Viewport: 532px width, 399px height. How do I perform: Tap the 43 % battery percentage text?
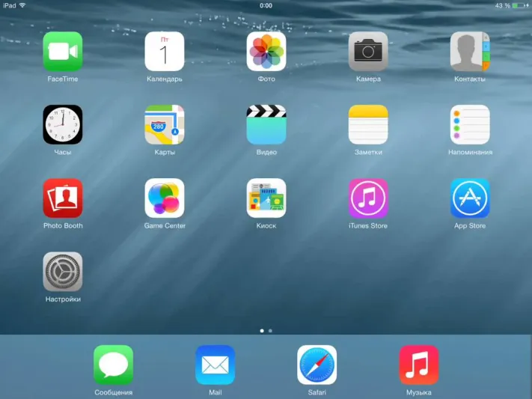click(x=503, y=5)
